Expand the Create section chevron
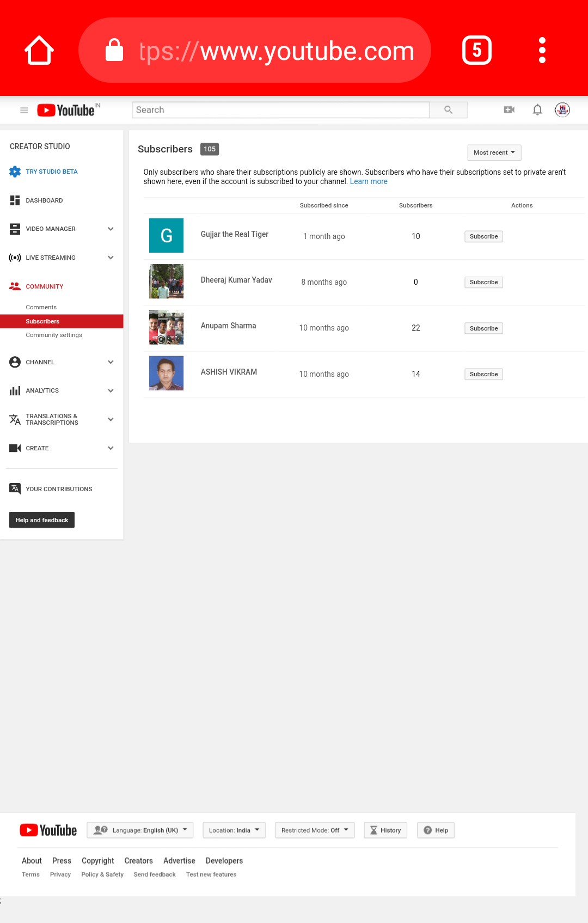The height and width of the screenshot is (923, 588). coord(111,448)
